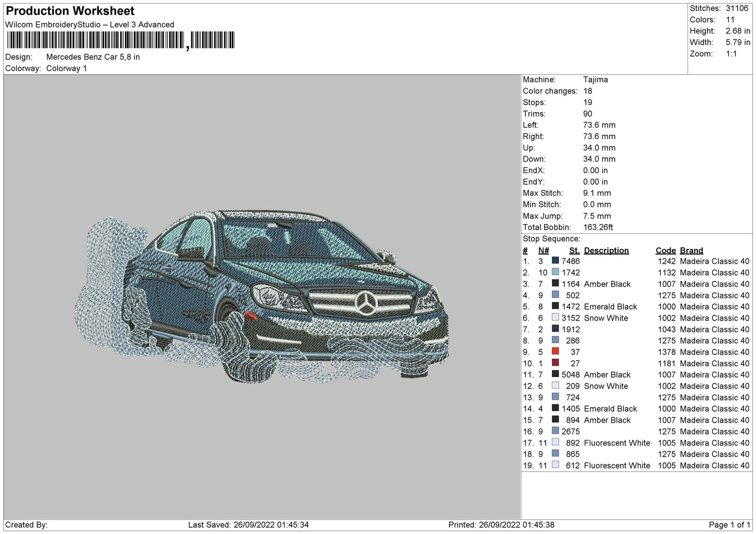Click 'Last Saved: 26/09/2022 01:45:34' footer
This screenshot has width=756, height=534.
(249, 525)
